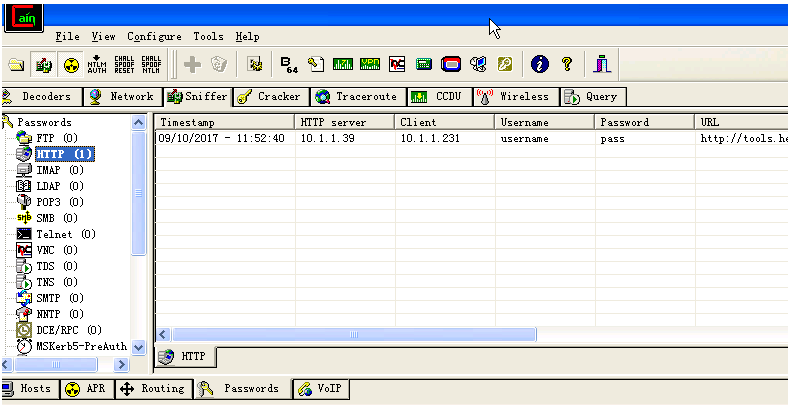Click the tree panel scroll down arrow
The image size is (788, 405).
tap(138, 347)
